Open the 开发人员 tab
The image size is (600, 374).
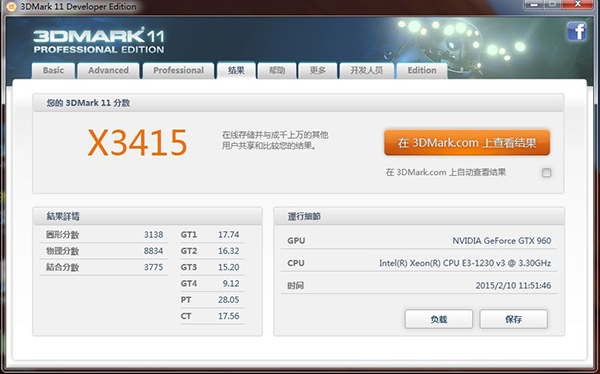367,70
